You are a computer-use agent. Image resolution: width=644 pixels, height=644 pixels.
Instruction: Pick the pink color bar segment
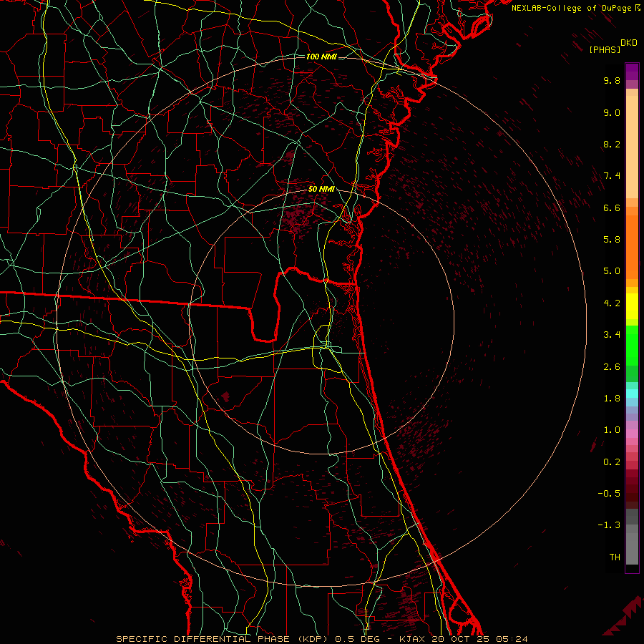click(x=632, y=434)
